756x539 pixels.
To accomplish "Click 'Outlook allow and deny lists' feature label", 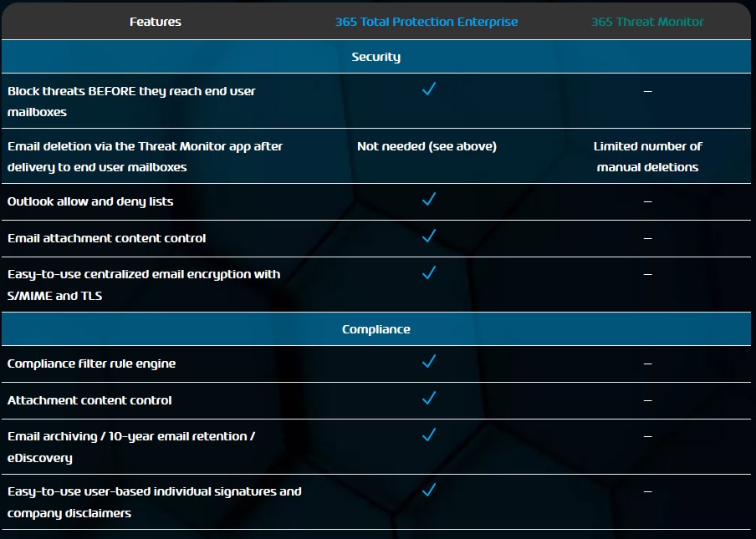I will click(90, 201).
